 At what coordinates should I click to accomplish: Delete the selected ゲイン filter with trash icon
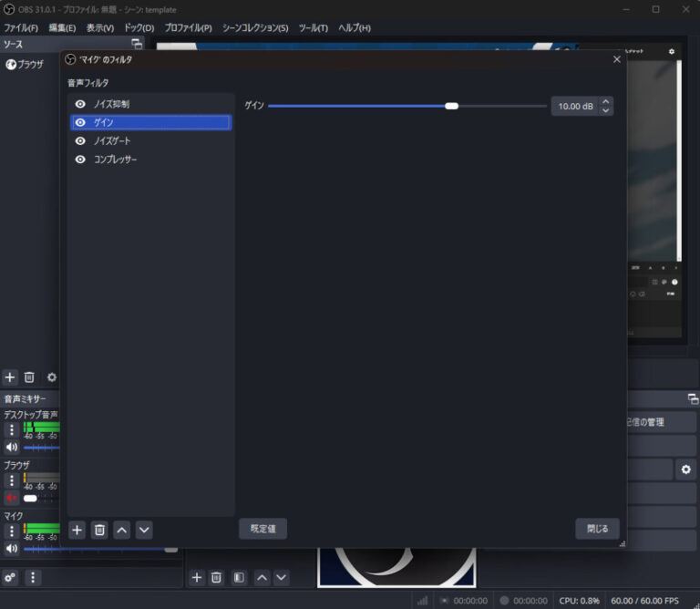click(x=100, y=530)
